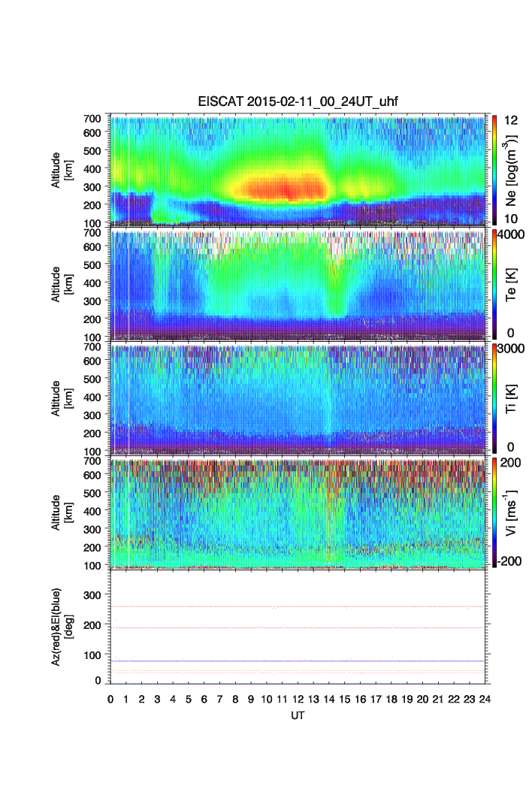The height and width of the screenshot is (798, 532).
Task: Click the 12 value on Ne colorbar
Action: (x=511, y=120)
